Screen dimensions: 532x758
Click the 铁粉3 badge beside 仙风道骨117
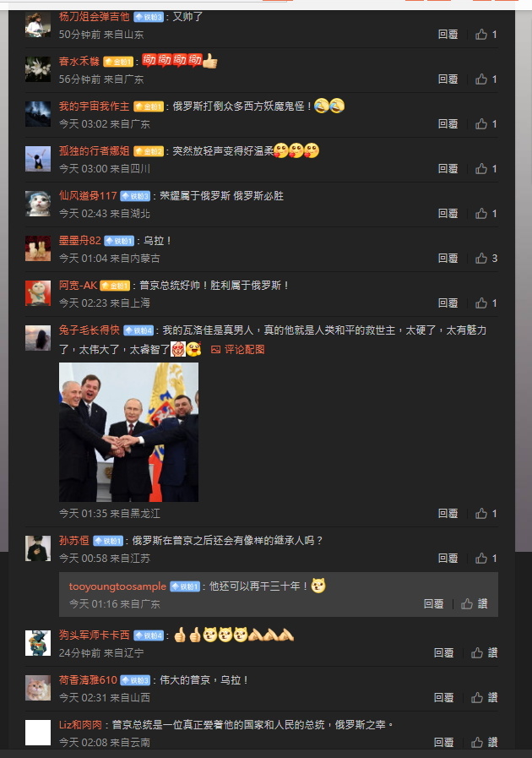coord(135,196)
